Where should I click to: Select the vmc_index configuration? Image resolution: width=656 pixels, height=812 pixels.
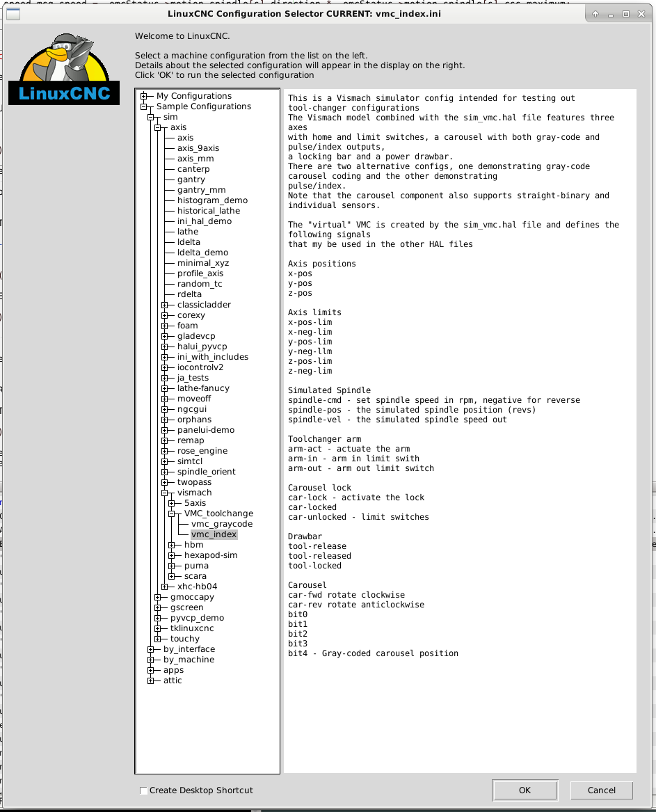tap(214, 534)
